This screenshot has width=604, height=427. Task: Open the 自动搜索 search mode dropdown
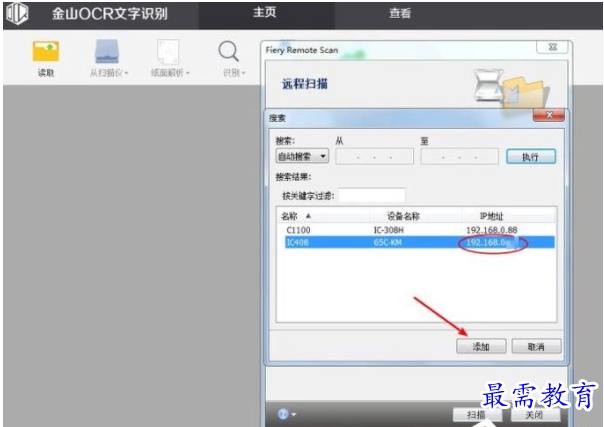302,156
